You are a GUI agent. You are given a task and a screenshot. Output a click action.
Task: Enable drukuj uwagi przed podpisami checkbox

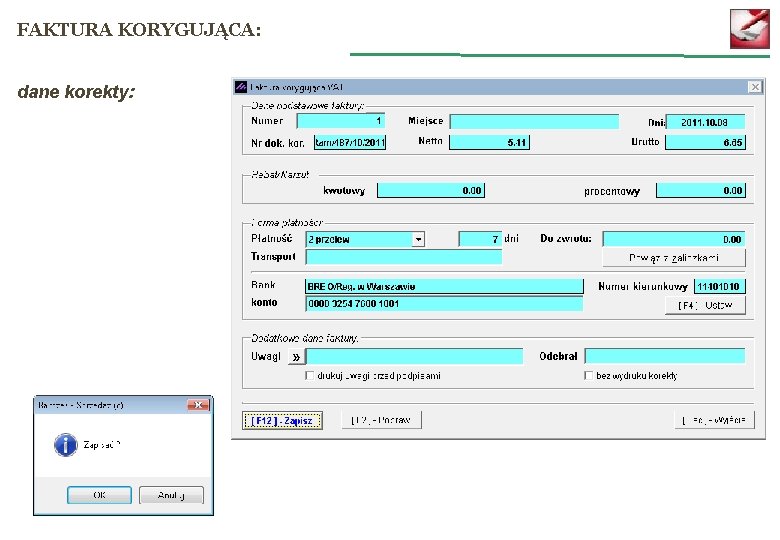(309, 375)
